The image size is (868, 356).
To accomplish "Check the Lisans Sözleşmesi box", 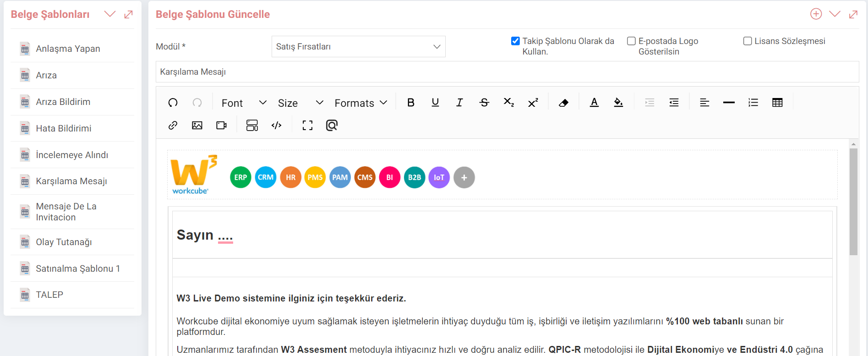I will 748,41.
